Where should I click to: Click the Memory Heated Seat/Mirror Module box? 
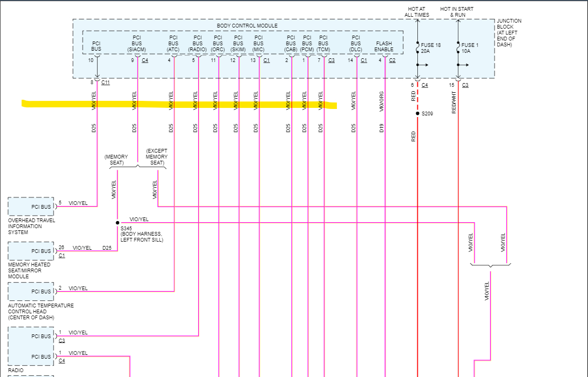point(31,251)
